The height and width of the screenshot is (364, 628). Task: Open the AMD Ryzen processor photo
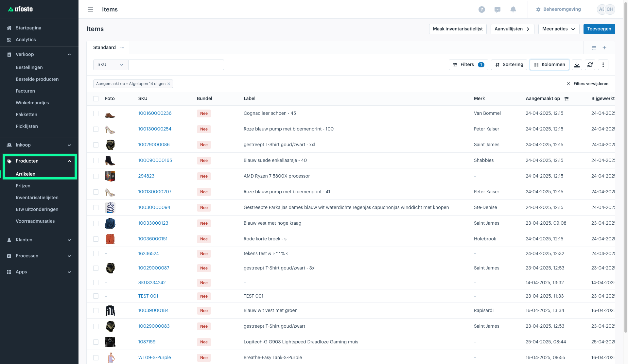[x=110, y=176]
